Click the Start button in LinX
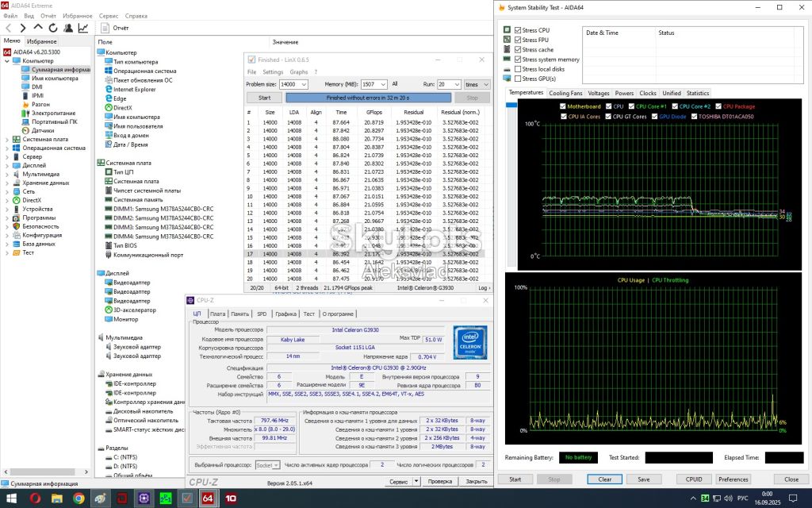Viewport: 812px width, 508px height. (265, 98)
